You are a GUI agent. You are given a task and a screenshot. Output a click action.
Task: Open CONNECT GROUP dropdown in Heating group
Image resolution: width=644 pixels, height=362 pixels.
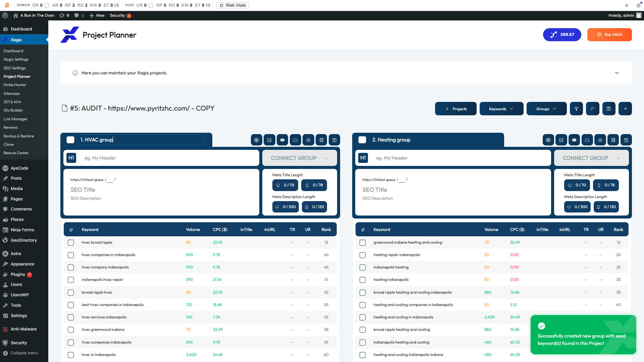pyautogui.click(x=591, y=158)
